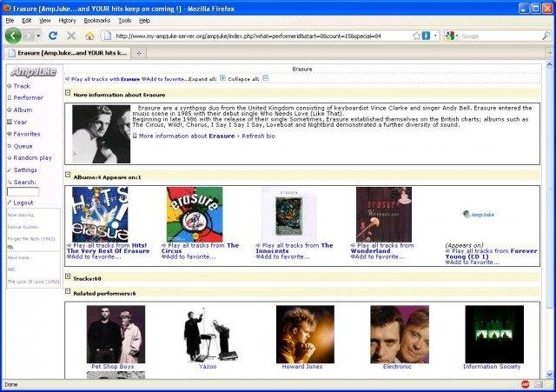Click the URL address bar field
Viewport: 556px width, 392px height.
point(262,36)
